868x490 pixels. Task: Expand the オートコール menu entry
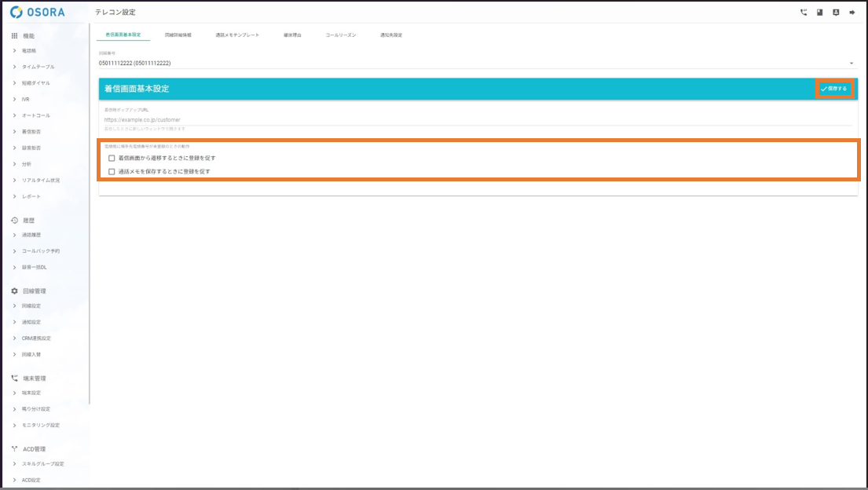35,115
